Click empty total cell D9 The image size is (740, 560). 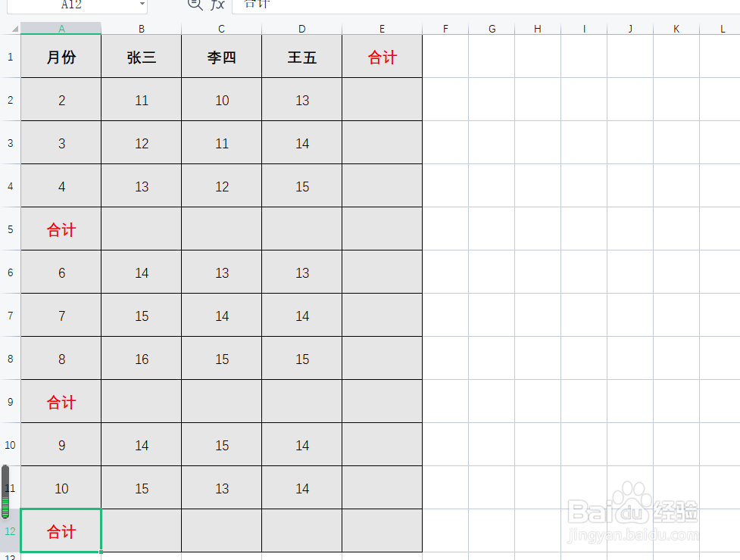(301, 402)
